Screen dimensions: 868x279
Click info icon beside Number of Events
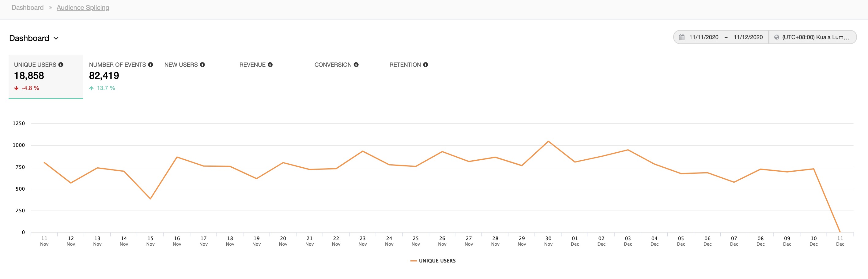click(150, 65)
